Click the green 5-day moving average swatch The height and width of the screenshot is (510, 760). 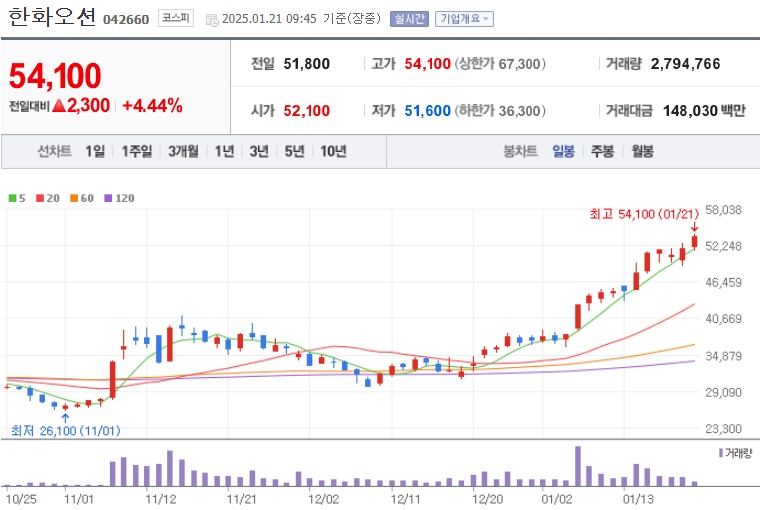13,198
